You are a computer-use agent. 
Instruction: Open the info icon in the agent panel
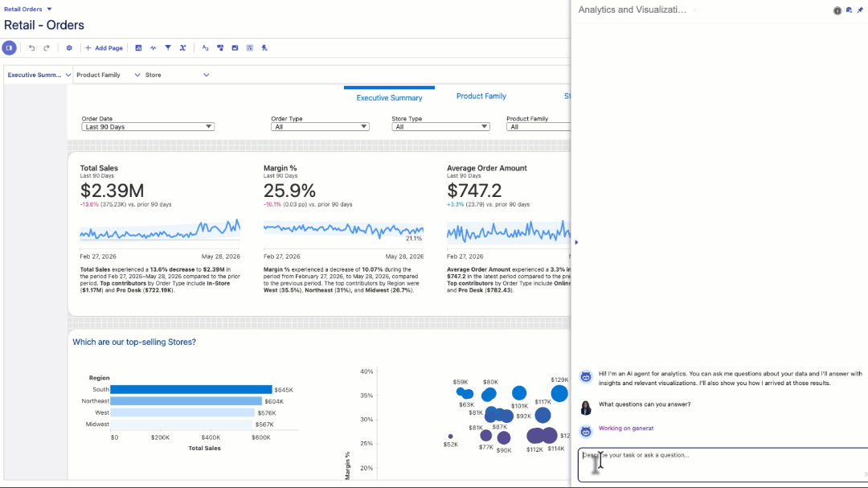pos(837,10)
